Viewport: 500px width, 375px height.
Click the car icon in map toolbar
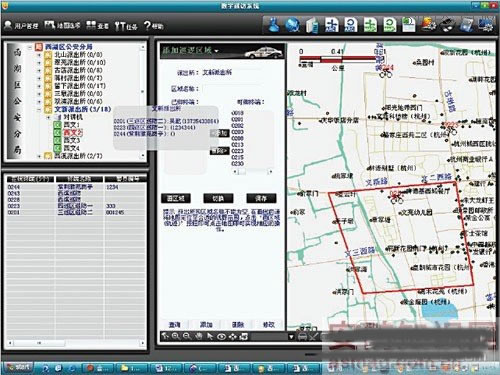pyautogui.click(x=302, y=337)
